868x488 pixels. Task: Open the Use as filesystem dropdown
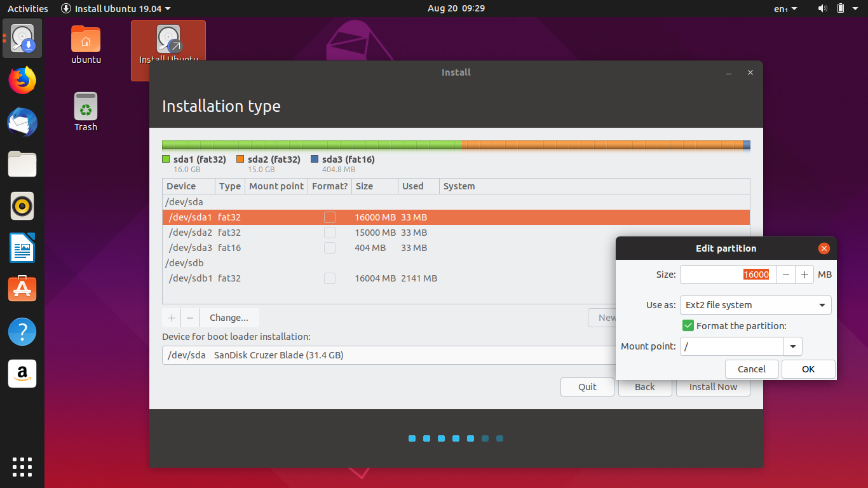pos(755,305)
